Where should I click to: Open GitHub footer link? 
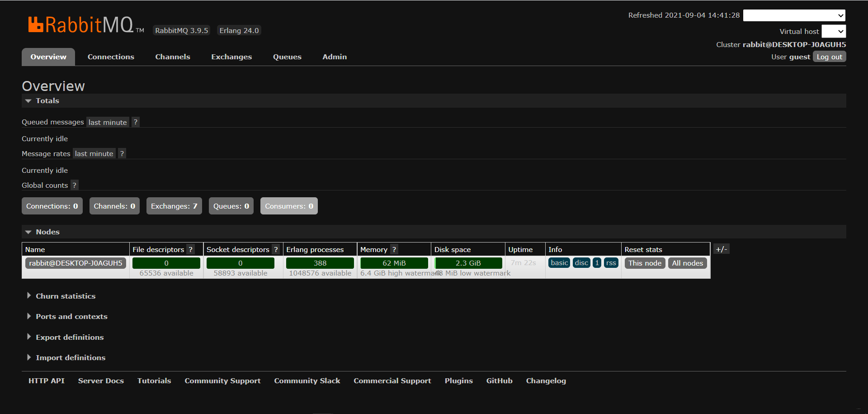(499, 381)
